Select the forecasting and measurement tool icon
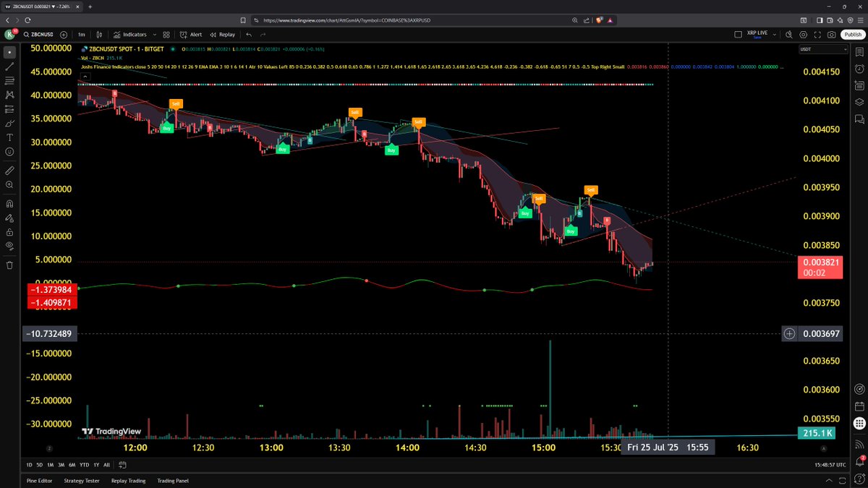 [x=9, y=109]
